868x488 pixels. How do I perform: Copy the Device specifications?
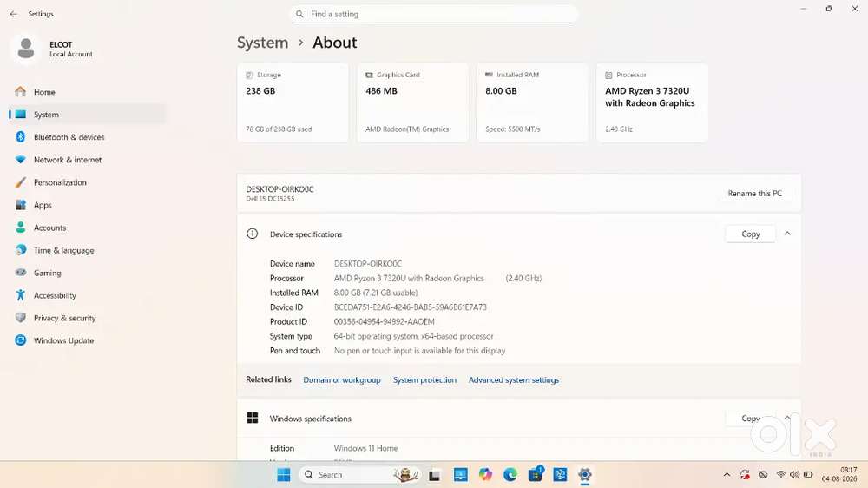coord(751,234)
